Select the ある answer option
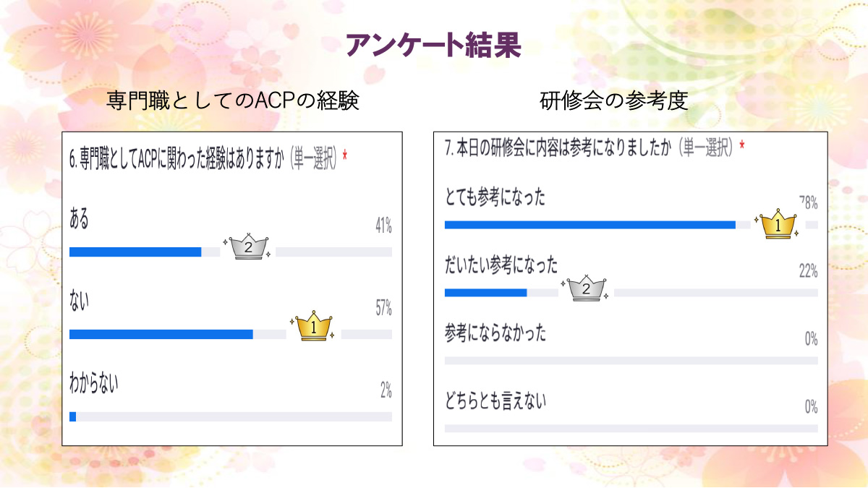The image size is (868, 488). tap(79, 220)
